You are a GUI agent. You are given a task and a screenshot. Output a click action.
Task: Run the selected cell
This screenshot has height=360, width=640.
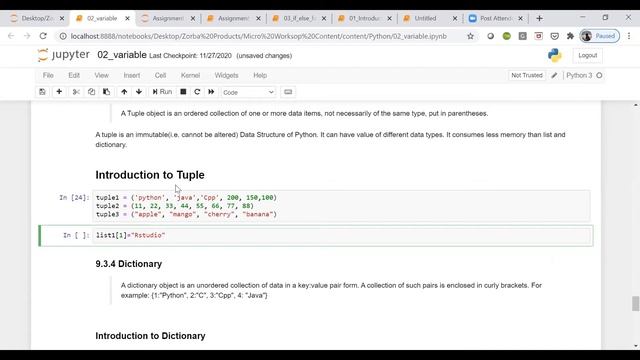(x=162, y=92)
